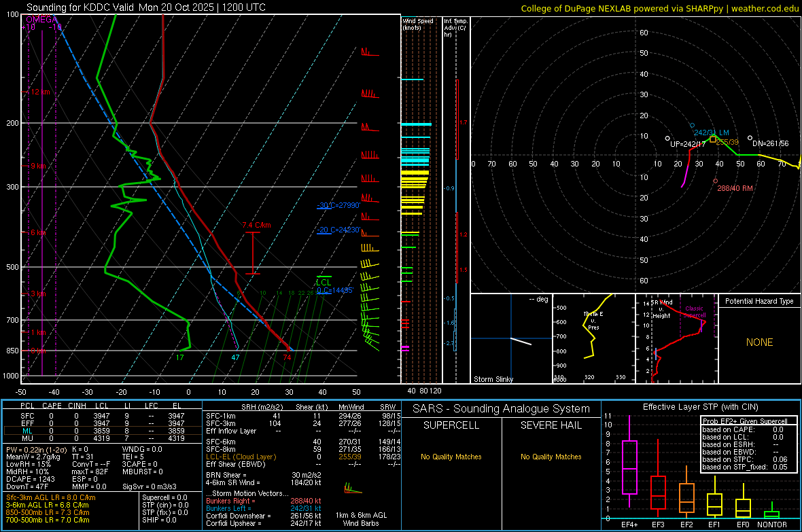Screen dimensions: 802x532
Task: Select the highlighted ML parcel row
Action: point(103,431)
